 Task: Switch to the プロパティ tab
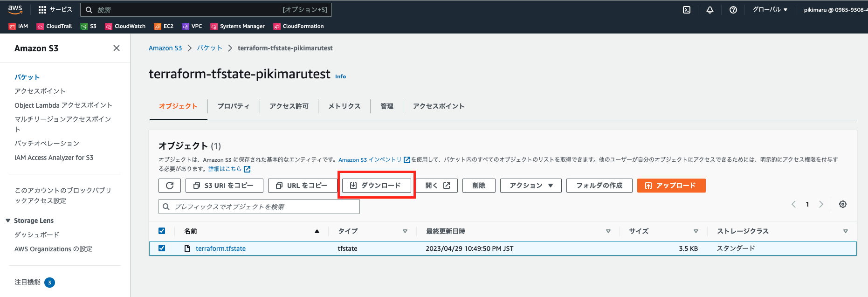tap(234, 106)
